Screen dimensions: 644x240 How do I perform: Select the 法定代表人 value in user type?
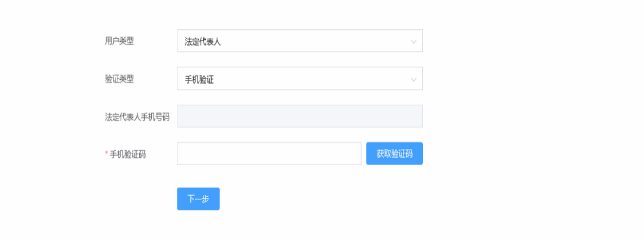(202, 41)
